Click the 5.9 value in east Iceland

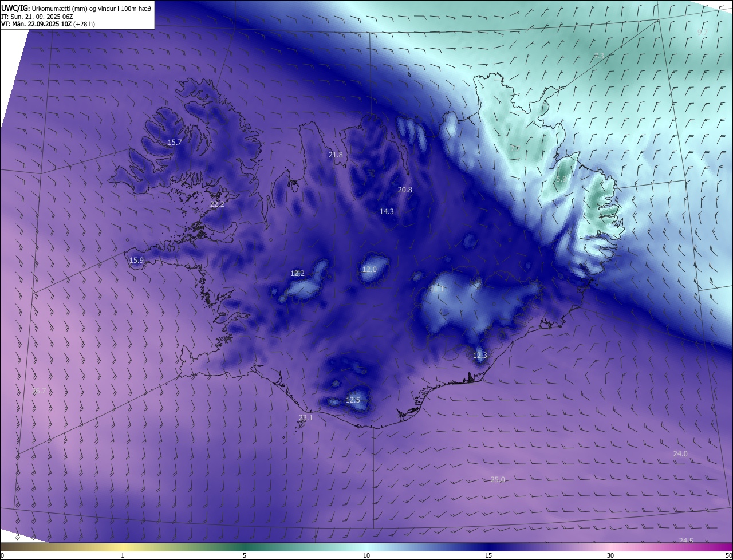pos(562,179)
